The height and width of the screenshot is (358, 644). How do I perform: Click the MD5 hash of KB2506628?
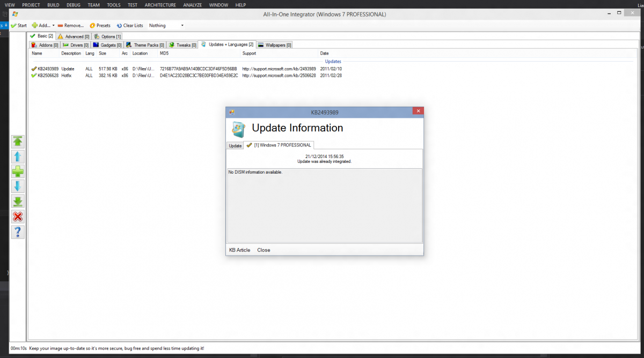click(199, 76)
